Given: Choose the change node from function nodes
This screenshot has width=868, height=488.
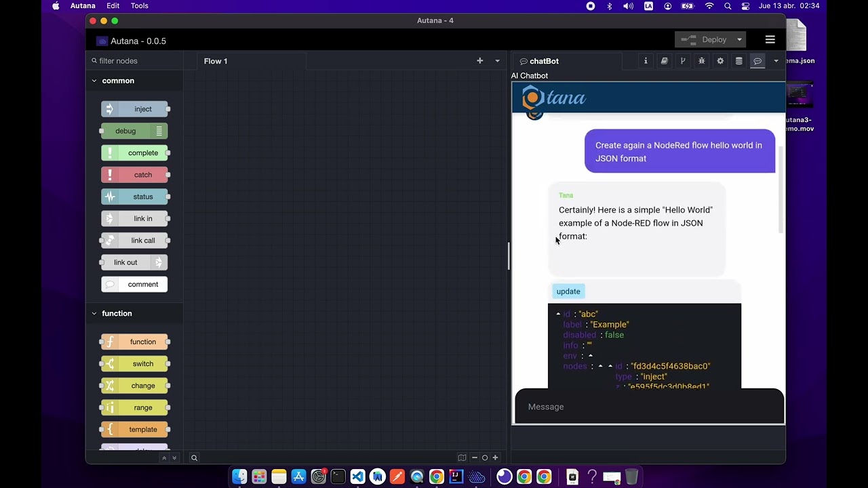Looking at the screenshot, I should [x=134, y=386].
